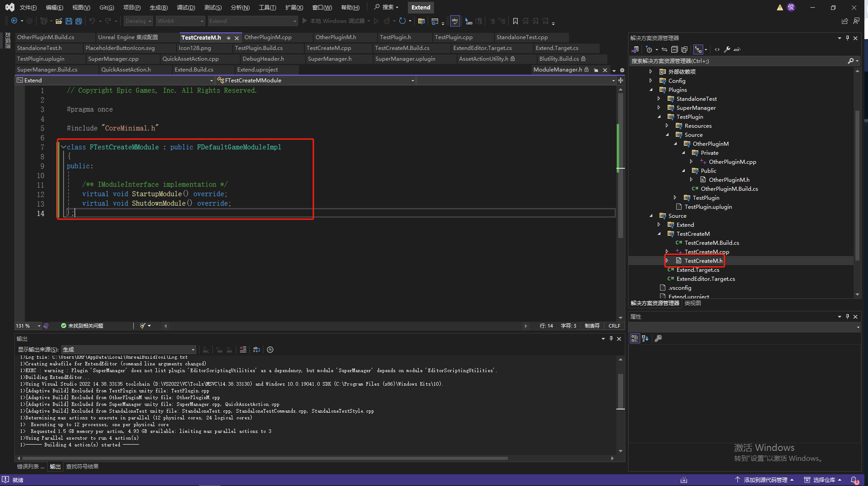Screen dimensions: 868x486
Task: Click the Solution Explorer search field
Action: pos(738,61)
